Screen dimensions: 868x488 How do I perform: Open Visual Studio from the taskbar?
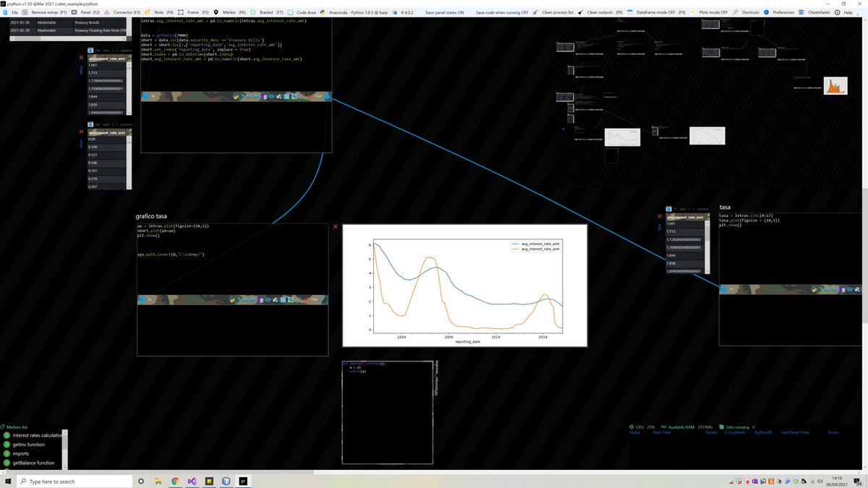[192, 481]
